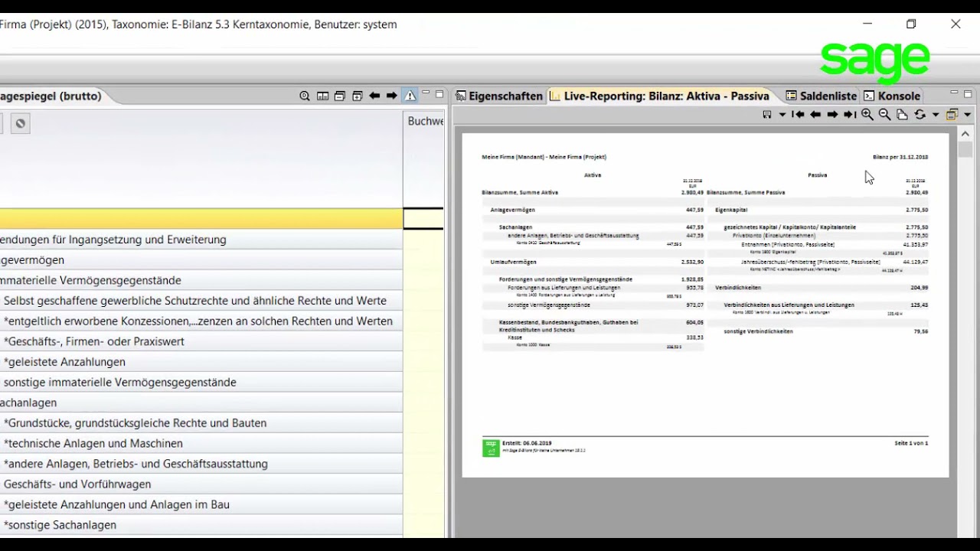
Task: Go to first report page
Action: (x=798, y=115)
